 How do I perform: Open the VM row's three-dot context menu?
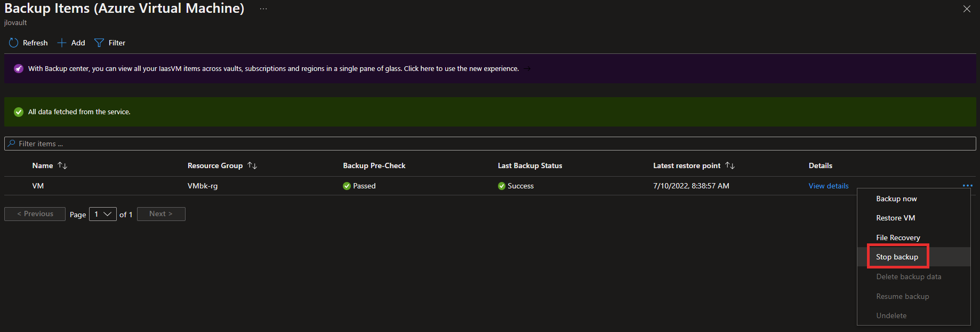pyautogui.click(x=967, y=186)
